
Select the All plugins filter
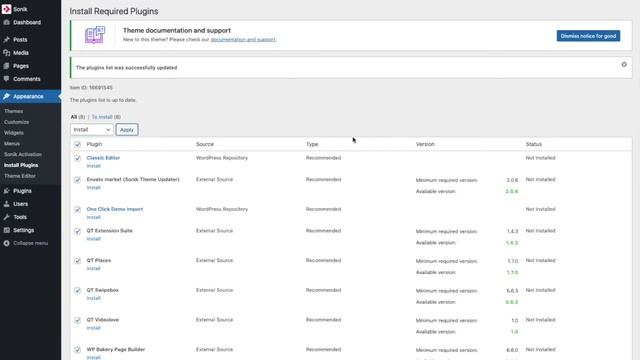point(74,117)
